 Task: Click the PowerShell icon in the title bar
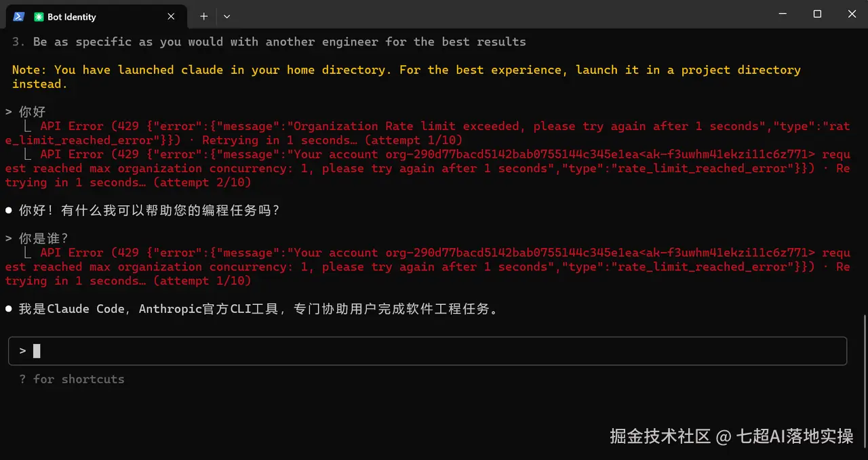pos(19,16)
